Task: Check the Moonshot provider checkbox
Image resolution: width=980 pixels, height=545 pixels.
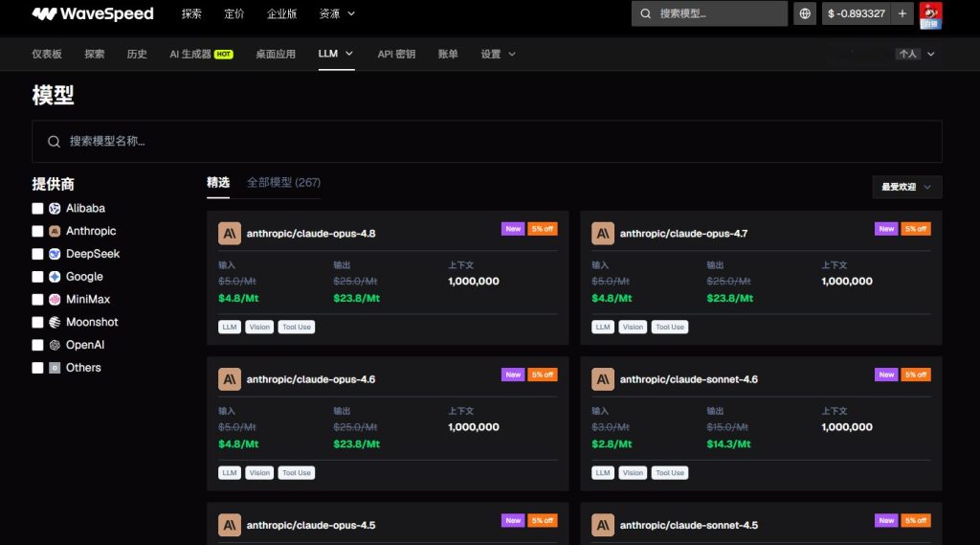Action: click(x=37, y=322)
